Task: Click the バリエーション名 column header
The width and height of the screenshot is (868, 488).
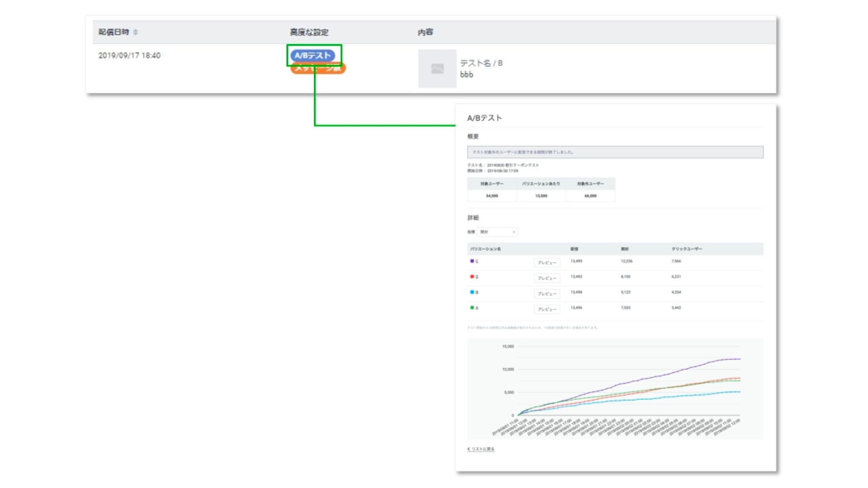Action: click(486, 249)
